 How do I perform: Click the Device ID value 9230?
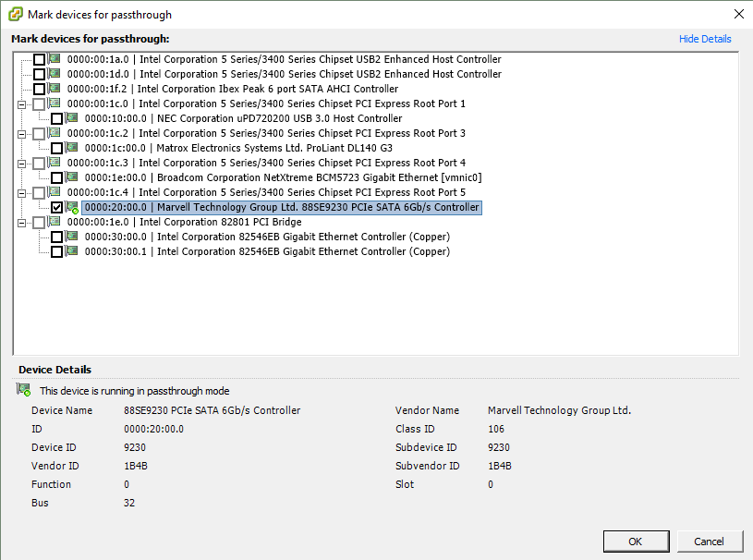pyautogui.click(x=135, y=447)
